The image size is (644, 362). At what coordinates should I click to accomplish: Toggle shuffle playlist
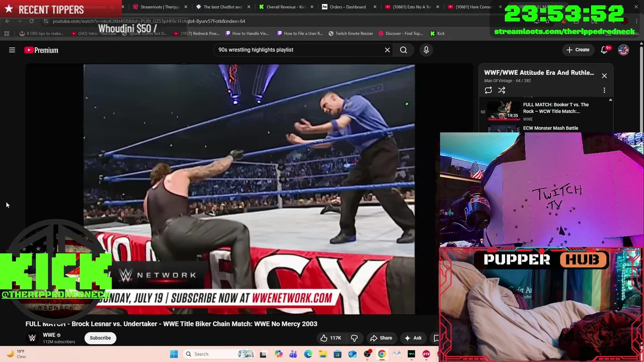pyautogui.click(x=502, y=90)
